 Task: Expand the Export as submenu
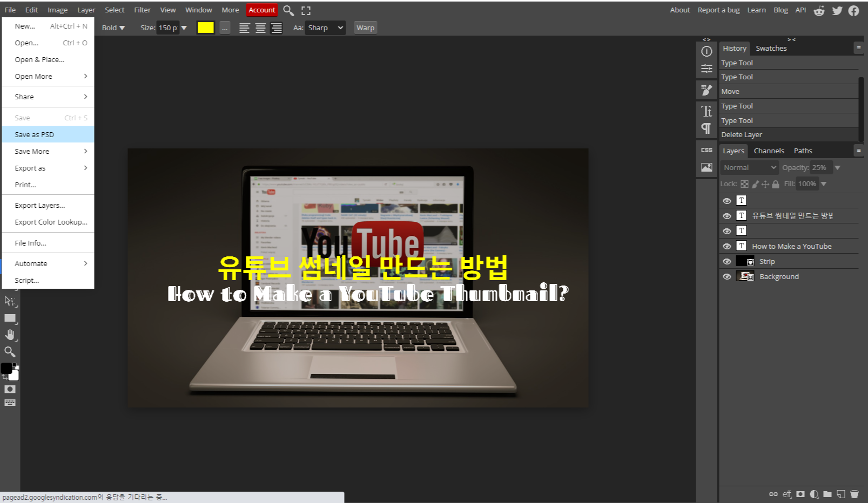[x=48, y=168]
